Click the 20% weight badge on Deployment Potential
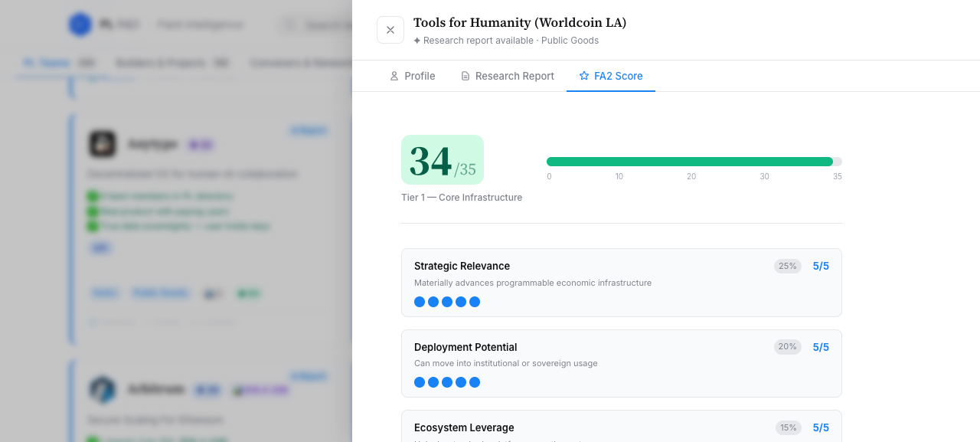The width and height of the screenshot is (980, 442). click(x=788, y=347)
